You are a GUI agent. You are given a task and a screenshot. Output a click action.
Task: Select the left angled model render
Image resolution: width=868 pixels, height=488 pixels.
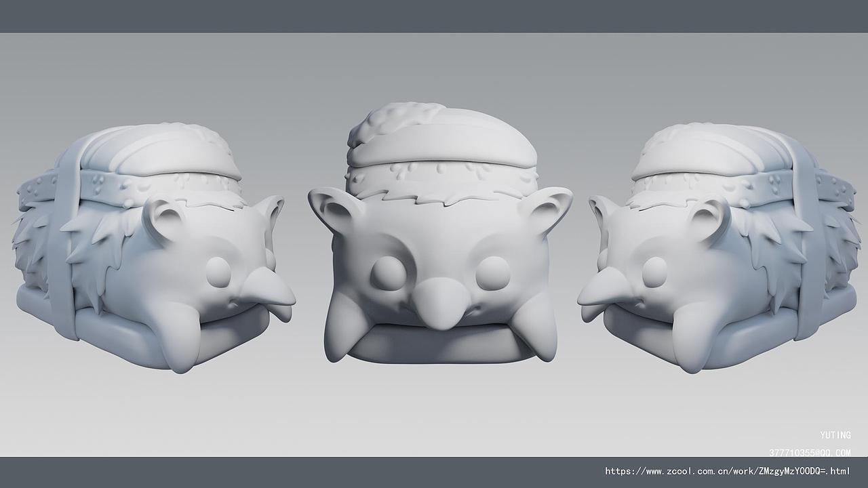click(x=154, y=247)
